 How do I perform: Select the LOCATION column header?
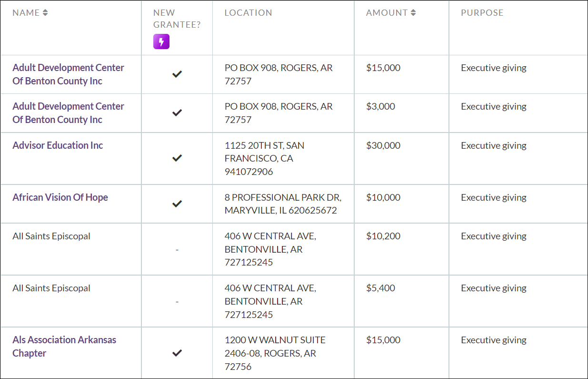pyautogui.click(x=249, y=13)
